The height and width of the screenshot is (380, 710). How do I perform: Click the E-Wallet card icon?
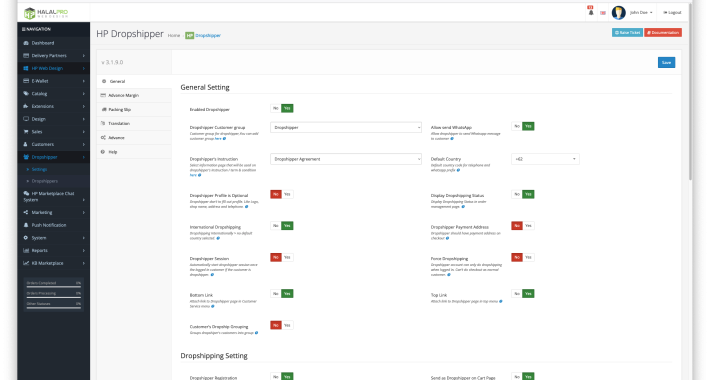(x=26, y=81)
